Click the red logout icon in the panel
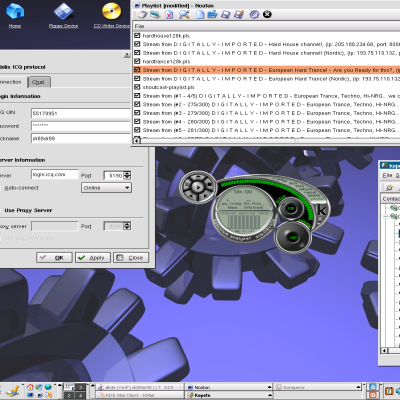This screenshot has width=400, height=400. tap(373, 395)
